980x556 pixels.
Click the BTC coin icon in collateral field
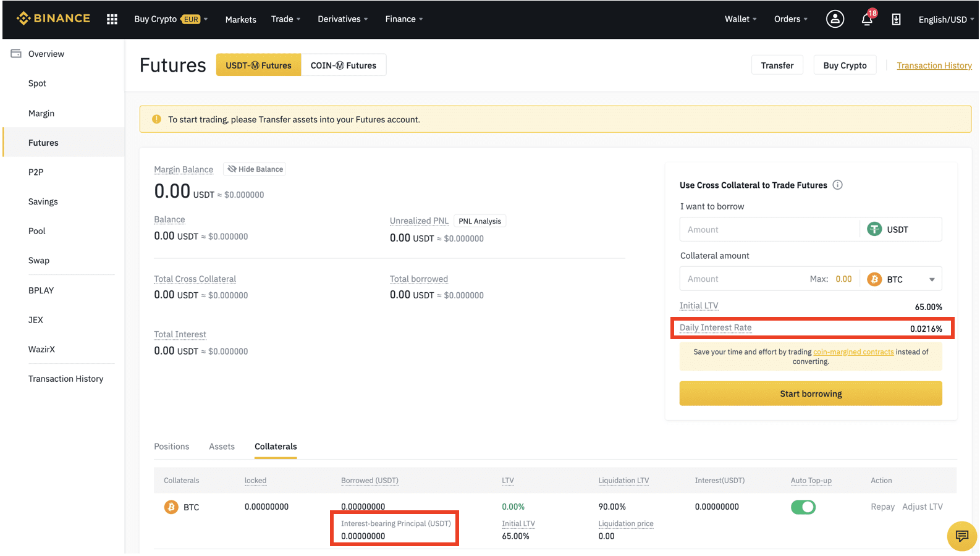874,279
